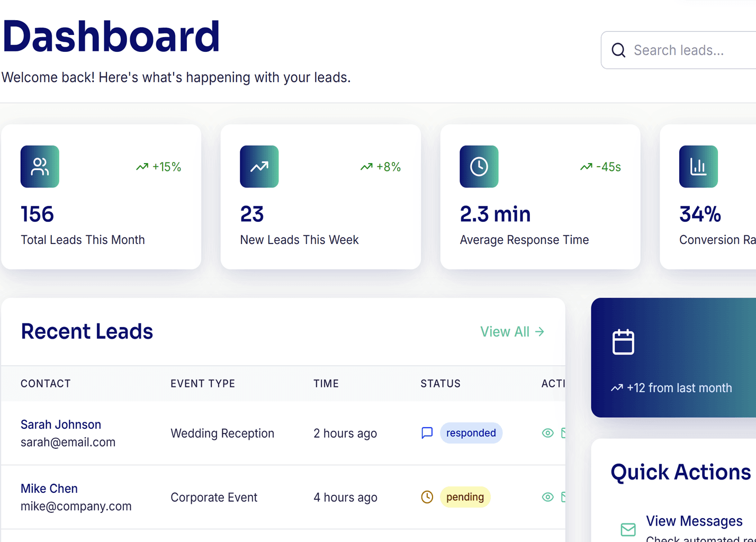756x542 pixels.
Task: Select the calendar icon on the blue stats card
Action: (x=623, y=341)
